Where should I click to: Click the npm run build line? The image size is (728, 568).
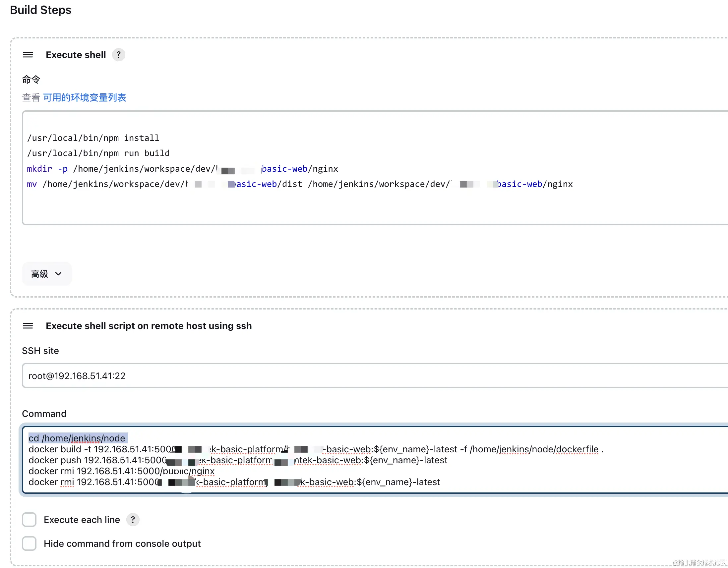98,153
